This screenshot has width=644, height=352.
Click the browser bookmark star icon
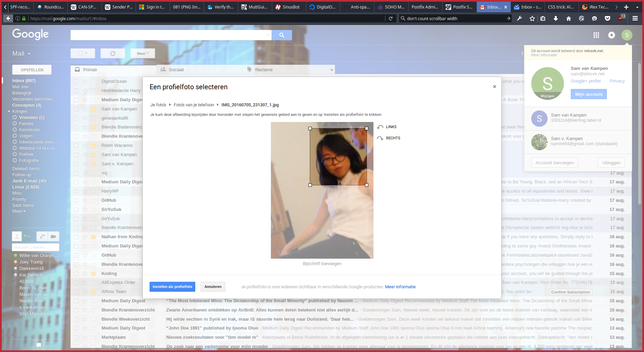click(x=532, y=18)
